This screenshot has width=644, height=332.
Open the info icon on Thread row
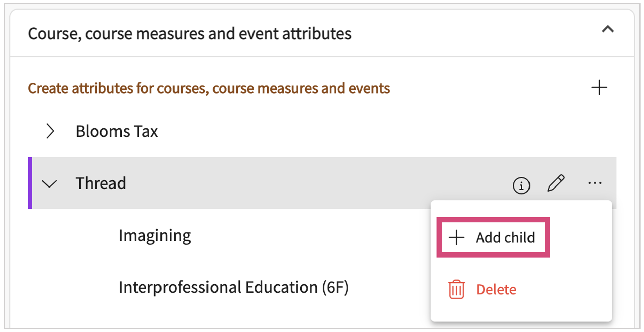point(521,185)
